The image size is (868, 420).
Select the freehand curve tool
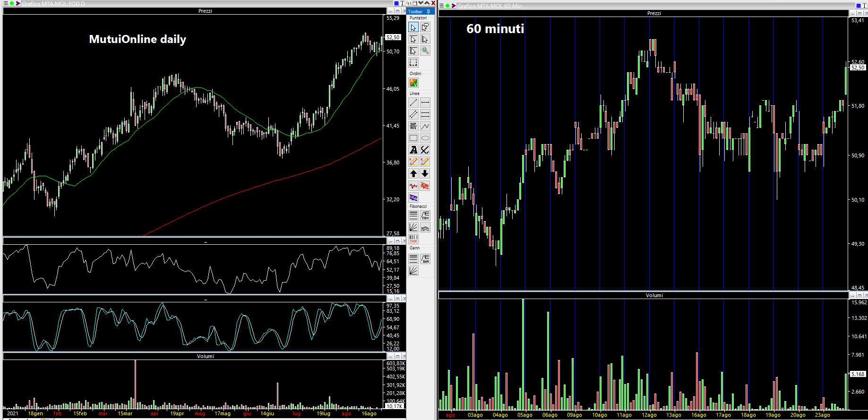pos(425,150)
